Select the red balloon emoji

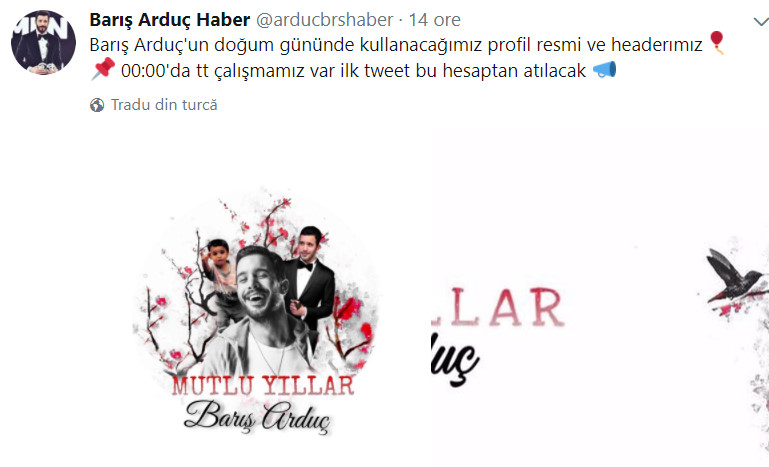[717, 43]
